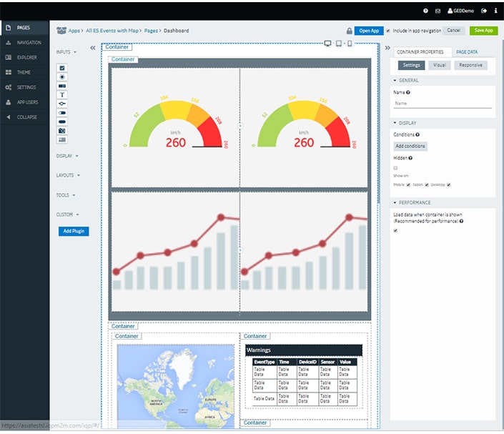Select the text input widget icon
This screenshot has width=504, height=434.
(62, 94)
